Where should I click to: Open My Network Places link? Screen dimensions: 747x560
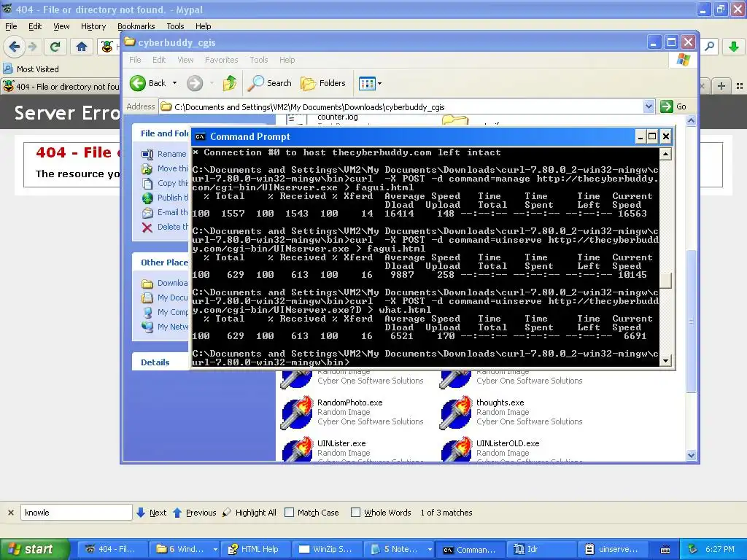coord(164,327)
